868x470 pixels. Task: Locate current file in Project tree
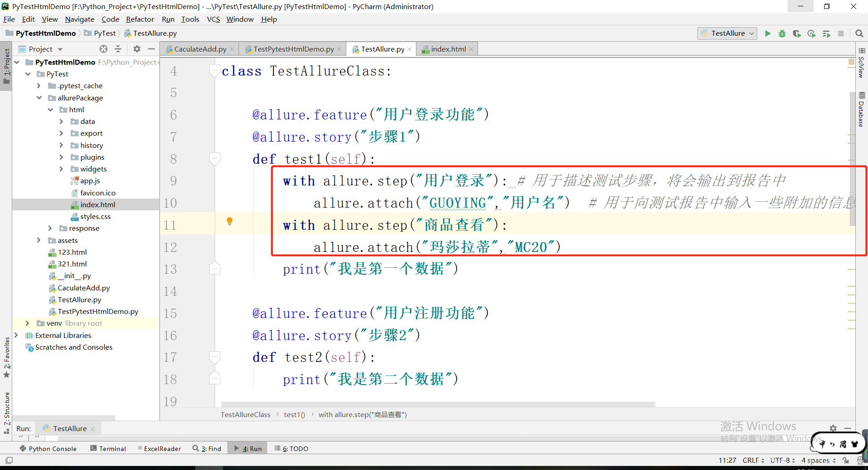104,49
